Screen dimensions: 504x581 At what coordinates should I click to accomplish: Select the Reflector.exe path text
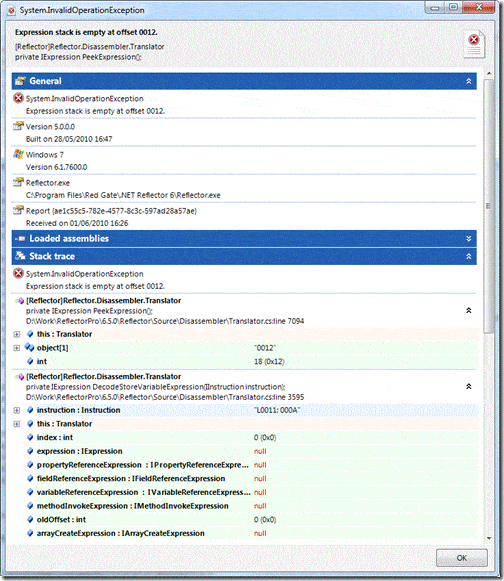[123, 195]
